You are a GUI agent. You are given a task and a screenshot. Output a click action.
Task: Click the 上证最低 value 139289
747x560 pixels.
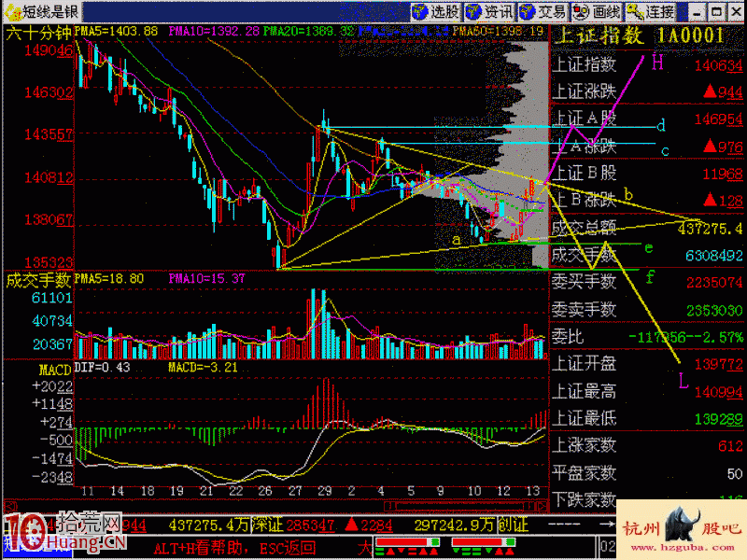click(718, 419)
